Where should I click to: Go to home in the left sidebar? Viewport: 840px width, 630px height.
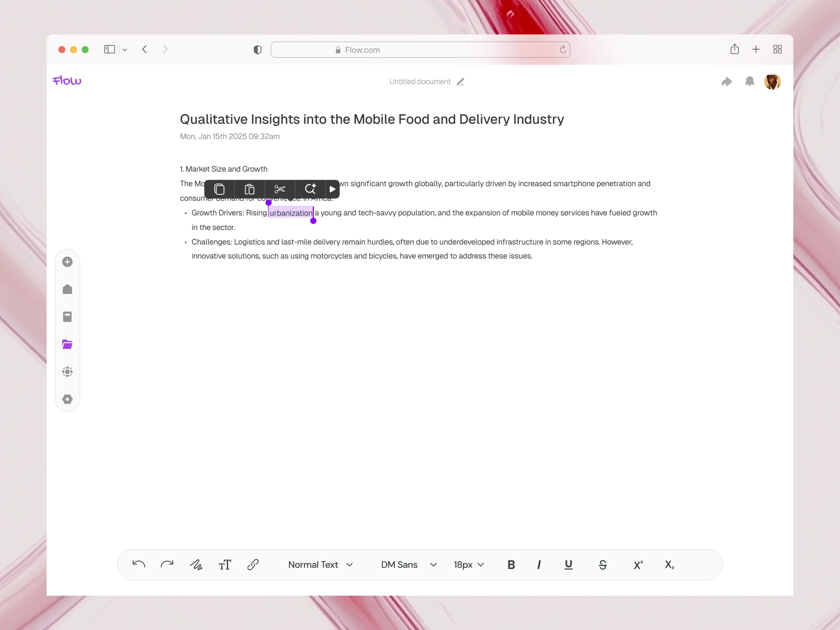click(67, 289)
